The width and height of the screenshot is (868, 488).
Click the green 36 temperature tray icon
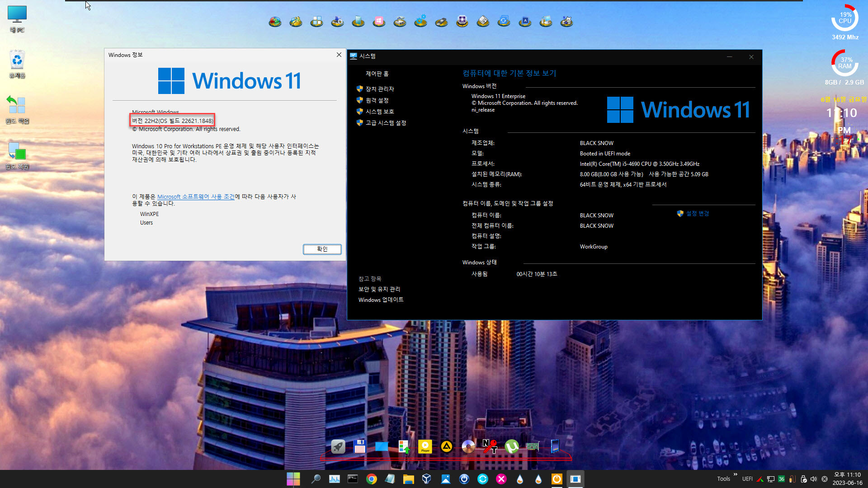(x=781, y=479)
